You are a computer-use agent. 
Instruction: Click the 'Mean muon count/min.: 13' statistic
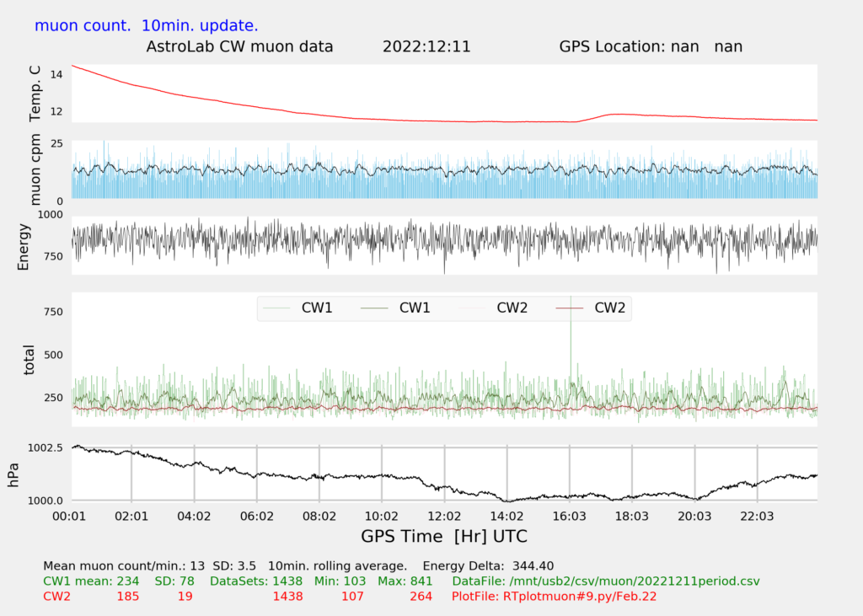coord(124,566)
